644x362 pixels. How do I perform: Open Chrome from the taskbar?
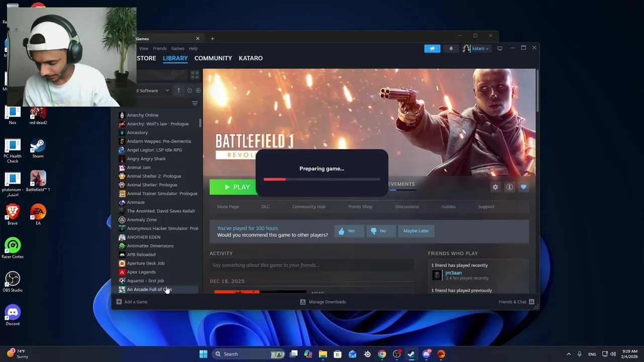[382, 354]
